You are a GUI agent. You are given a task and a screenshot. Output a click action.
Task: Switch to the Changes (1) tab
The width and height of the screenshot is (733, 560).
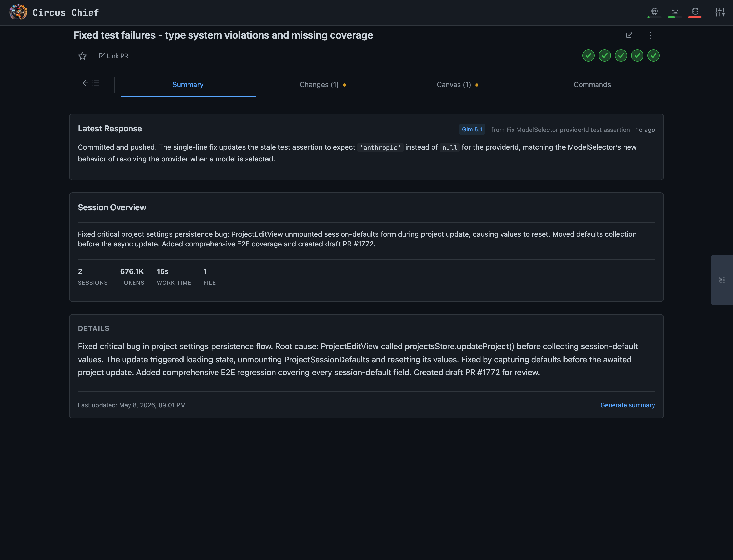coord(323,85)
